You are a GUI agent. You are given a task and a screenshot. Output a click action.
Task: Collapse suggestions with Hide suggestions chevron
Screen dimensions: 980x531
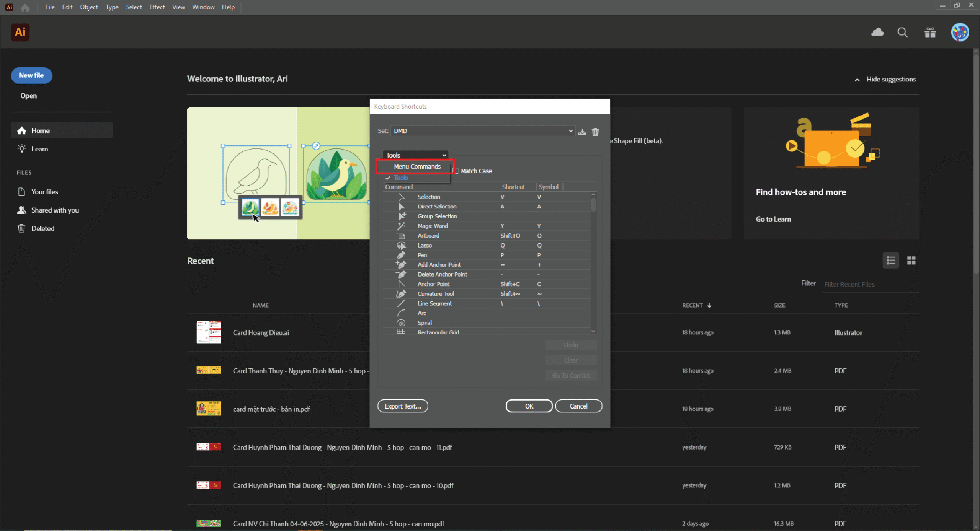coord(857,80)
